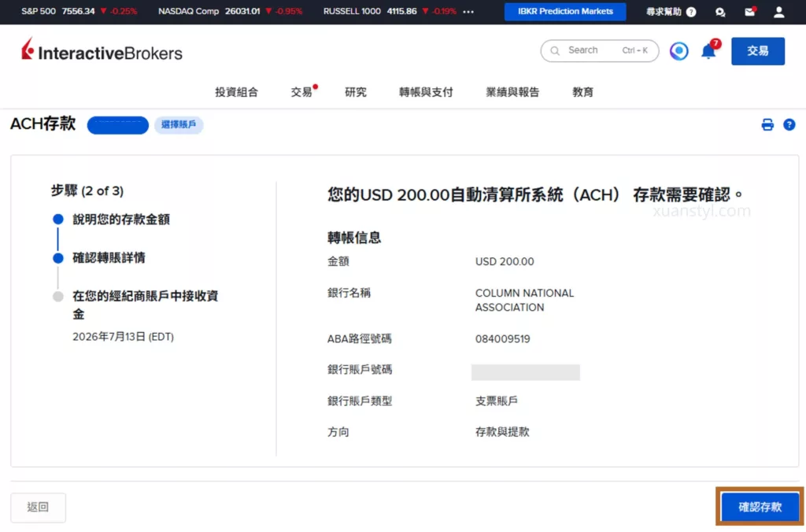Expand the ticker ellipsis menu
Viewport: 806px width, 532px height.
468,12
